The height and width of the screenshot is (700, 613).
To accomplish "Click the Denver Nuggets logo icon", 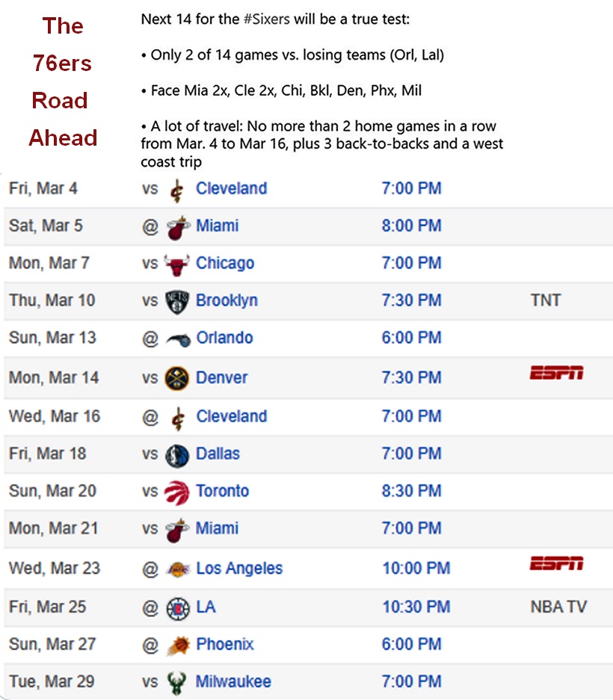I will [x=176, y=378].
